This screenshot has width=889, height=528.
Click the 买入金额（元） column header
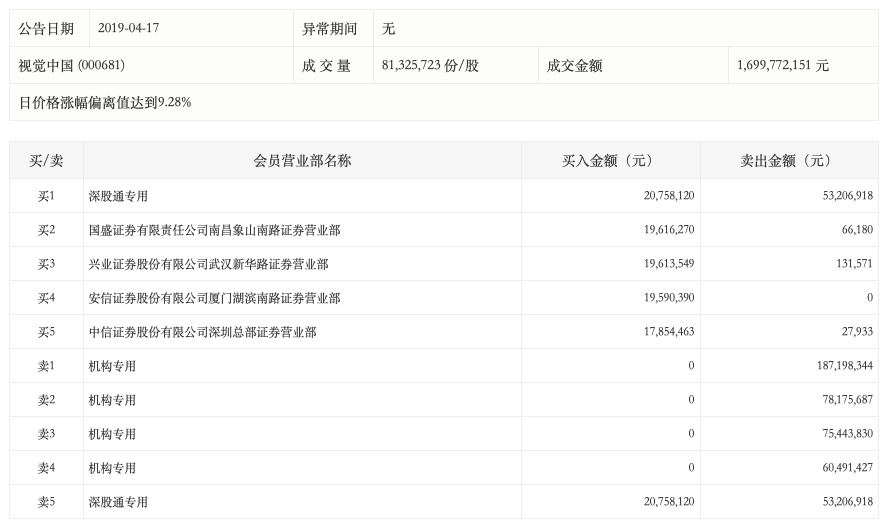[x=610, y=160]
